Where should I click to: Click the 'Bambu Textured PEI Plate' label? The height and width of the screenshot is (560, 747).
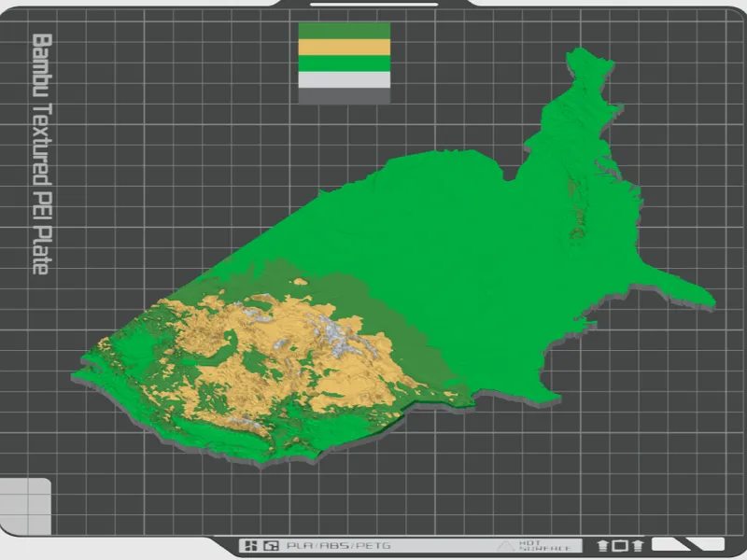(41, 154)
